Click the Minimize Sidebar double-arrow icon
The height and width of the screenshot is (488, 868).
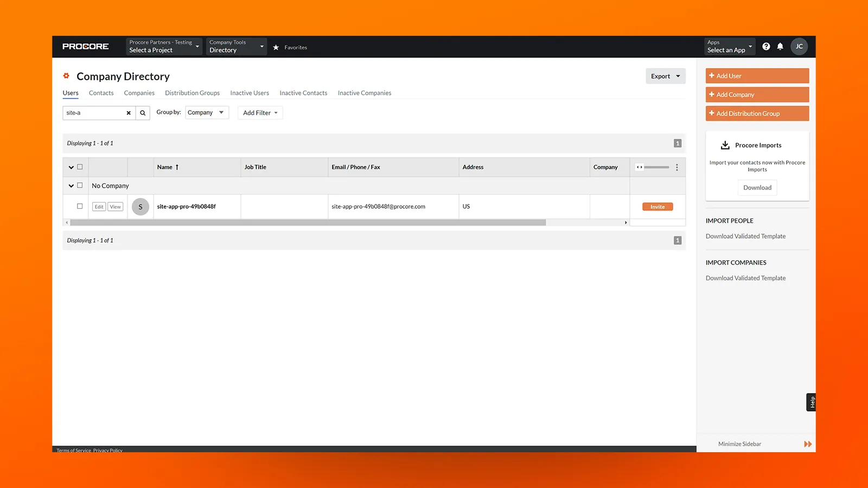click(808, 444)
